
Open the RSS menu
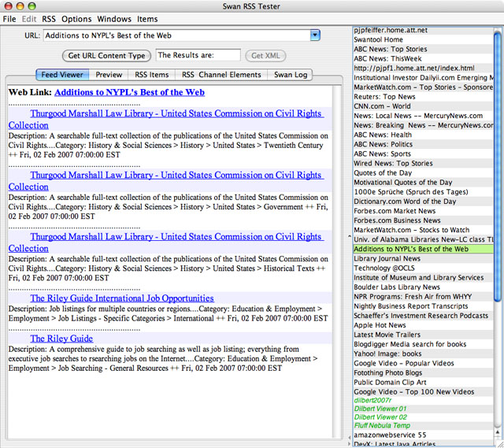tap(49, 19)
